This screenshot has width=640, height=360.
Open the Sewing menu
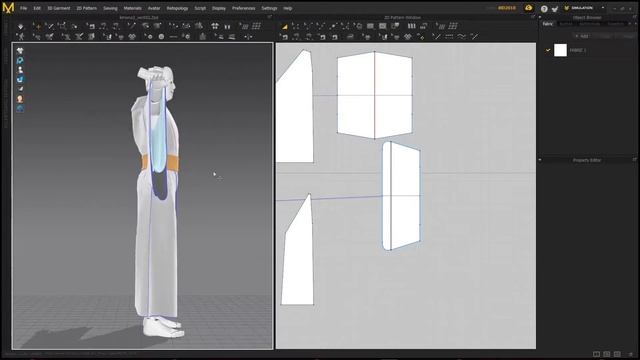(x=110, y=8)
